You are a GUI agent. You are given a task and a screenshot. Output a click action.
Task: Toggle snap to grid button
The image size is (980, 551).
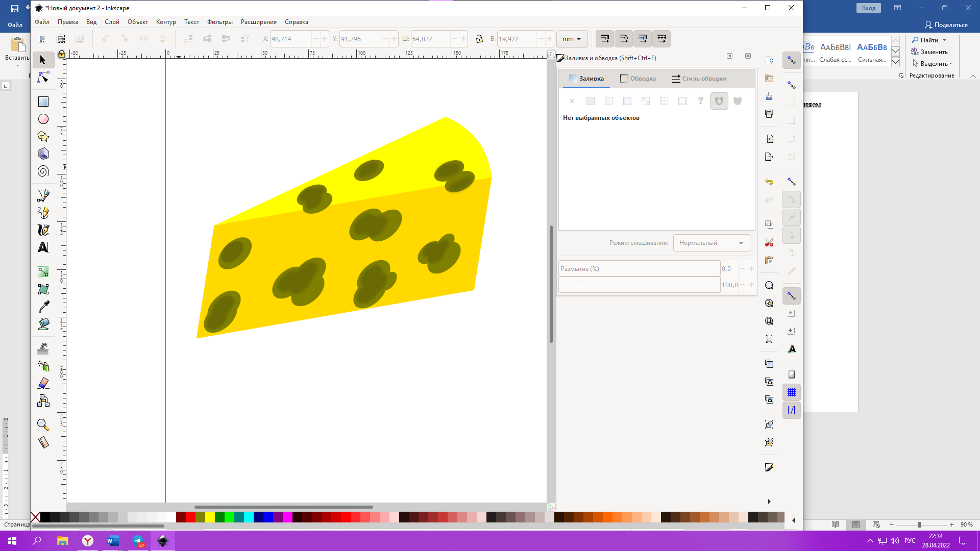coord(792,392)
